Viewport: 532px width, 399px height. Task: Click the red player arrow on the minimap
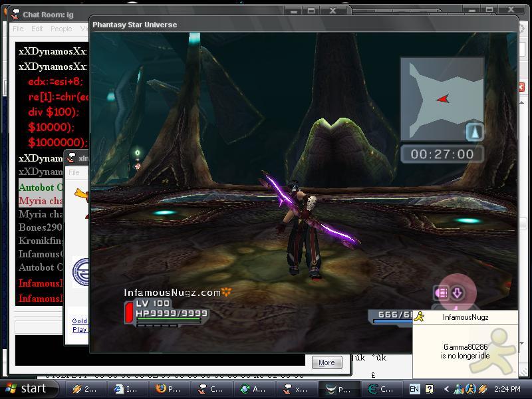[443, 98]
